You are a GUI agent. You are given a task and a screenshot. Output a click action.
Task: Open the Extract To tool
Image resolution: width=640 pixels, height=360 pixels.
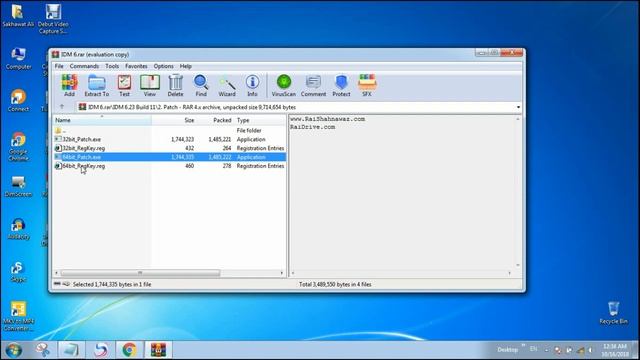tap(97, 86)
